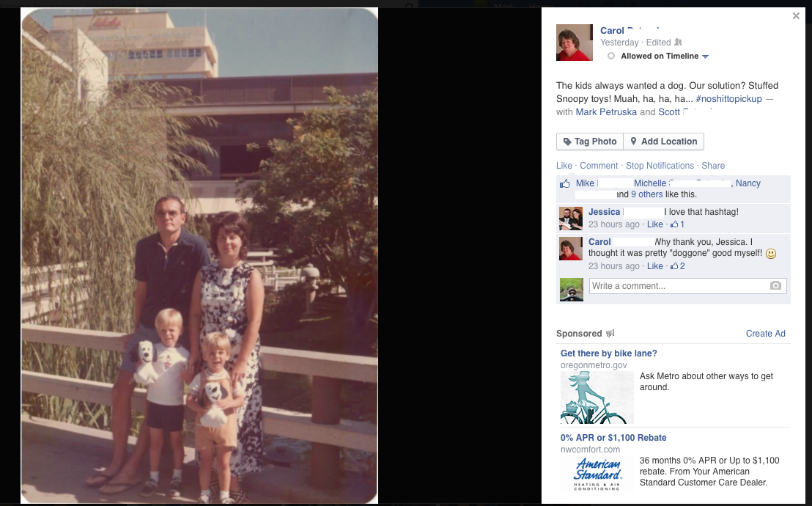Screen dimensions: 812x506
Task: Click the camera icon in comment box
Action: (775, 286)
